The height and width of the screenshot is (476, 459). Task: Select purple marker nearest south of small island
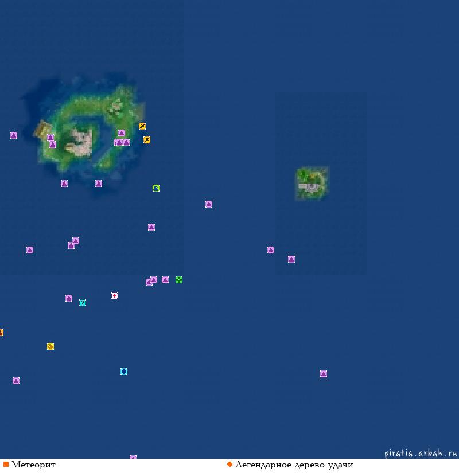point(271,250)
